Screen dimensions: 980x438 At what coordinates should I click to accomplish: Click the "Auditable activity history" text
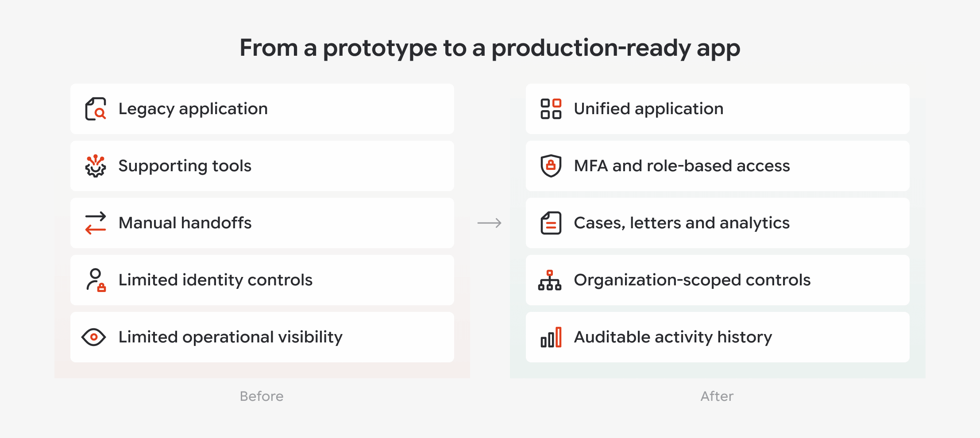click(673, 337)
